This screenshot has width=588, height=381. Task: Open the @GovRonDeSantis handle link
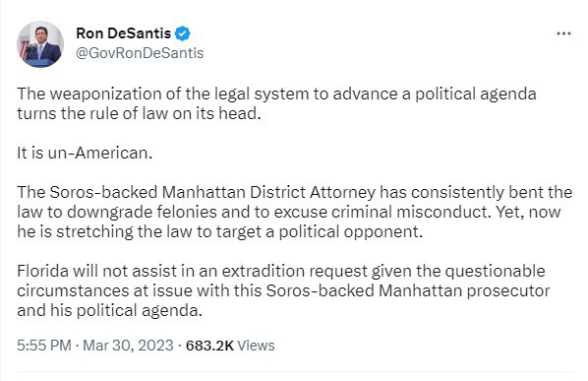click(140, 53)
